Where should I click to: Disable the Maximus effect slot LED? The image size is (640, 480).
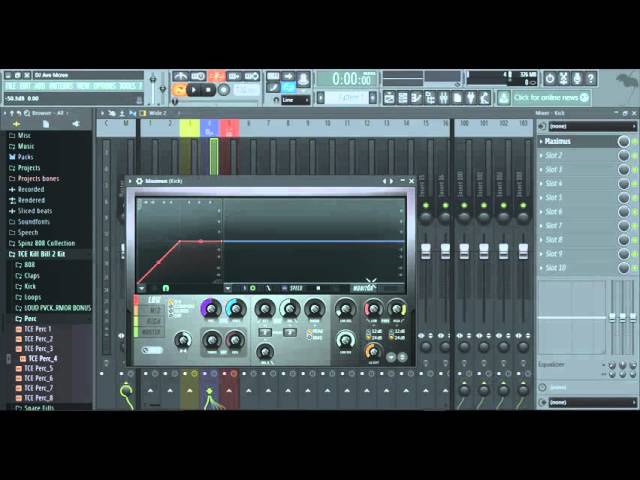(x=635, y=141)
